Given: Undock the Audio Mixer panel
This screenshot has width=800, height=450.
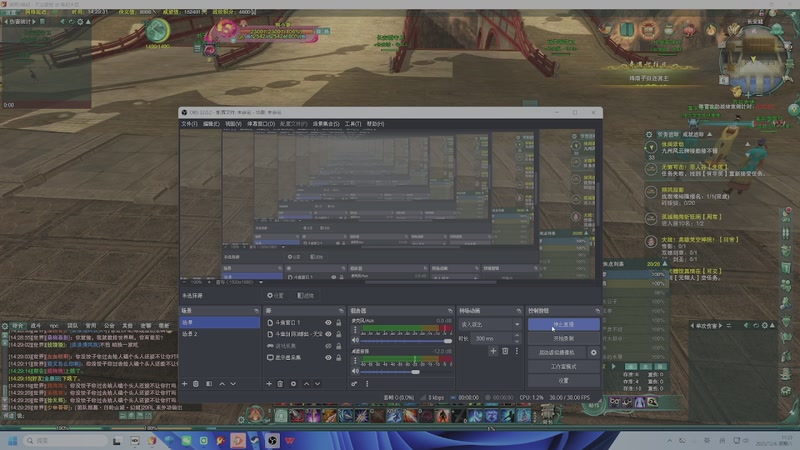Looking at the screenshot, I should point(449,311).
